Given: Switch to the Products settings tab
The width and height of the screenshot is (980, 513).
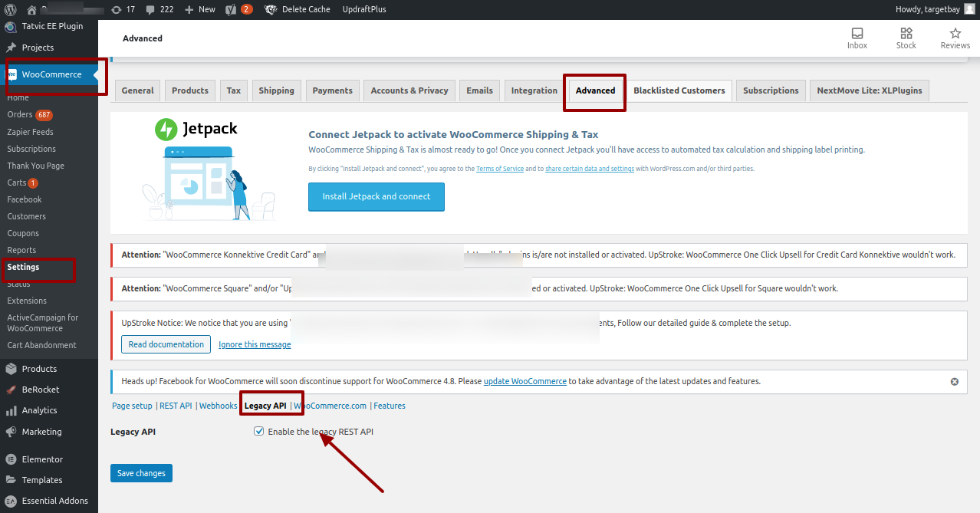Looking at the screenshot, I should point(190,90).
